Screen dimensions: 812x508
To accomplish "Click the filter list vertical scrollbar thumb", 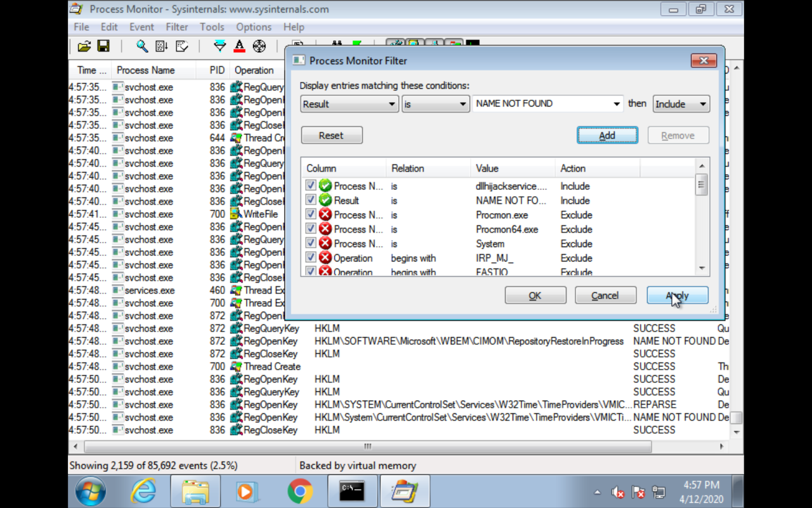I will click(702, 184).
